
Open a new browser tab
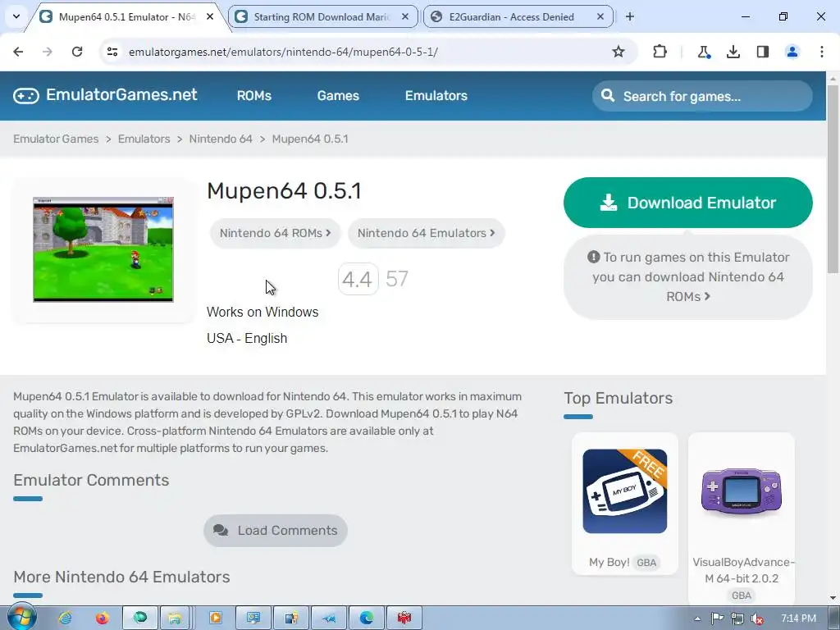(630, 16)
